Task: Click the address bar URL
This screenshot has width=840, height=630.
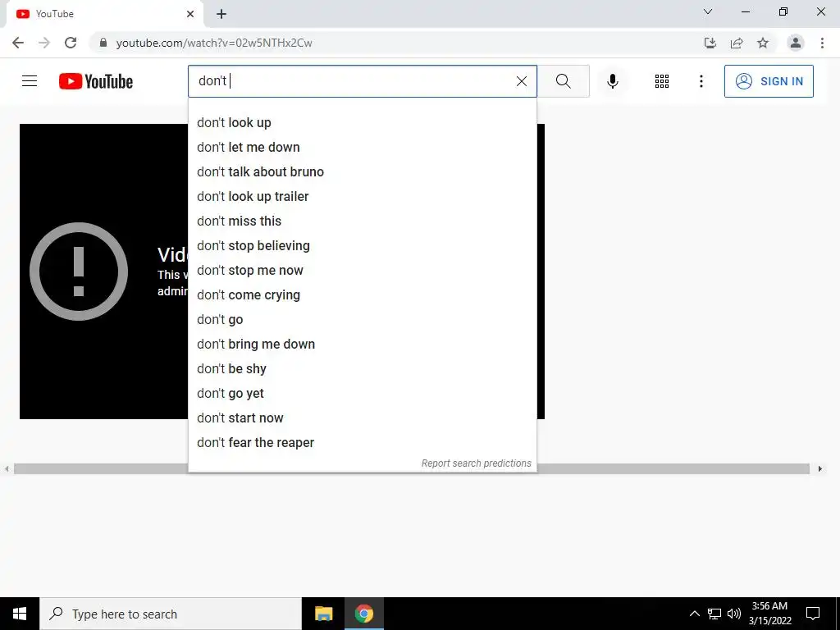Action: (214, 43)
